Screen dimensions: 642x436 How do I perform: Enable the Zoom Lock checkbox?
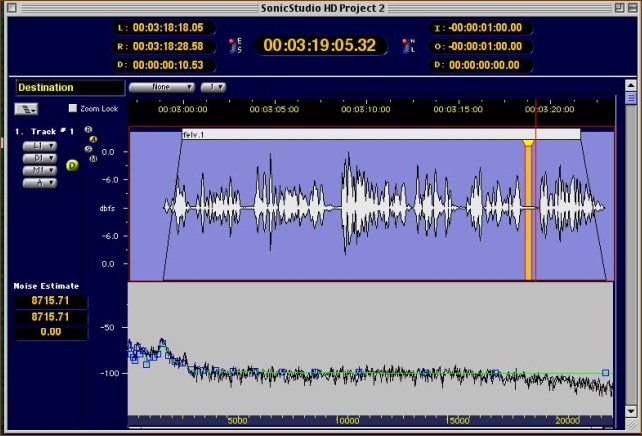tap(72, 108)
